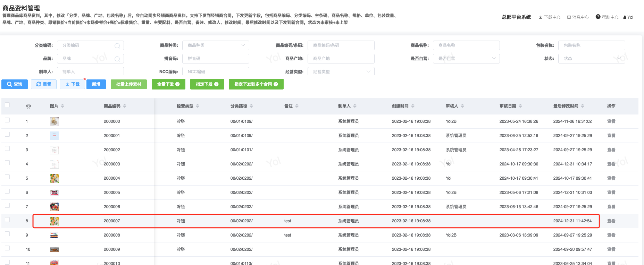Expand the 商品种类 dropdown
644x265 pixels.
point(243,45)
